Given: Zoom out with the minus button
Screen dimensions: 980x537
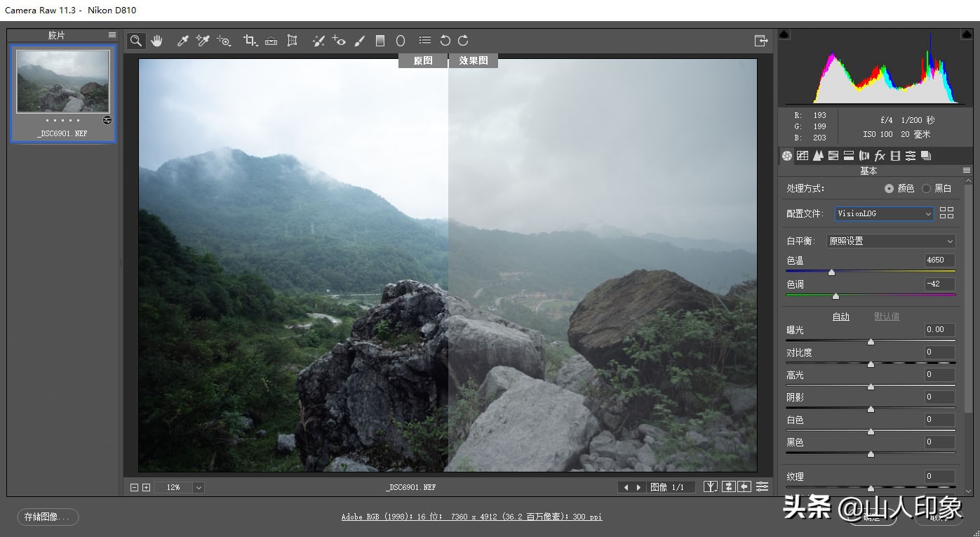Looking at the screenshot, I should [135, 487].
